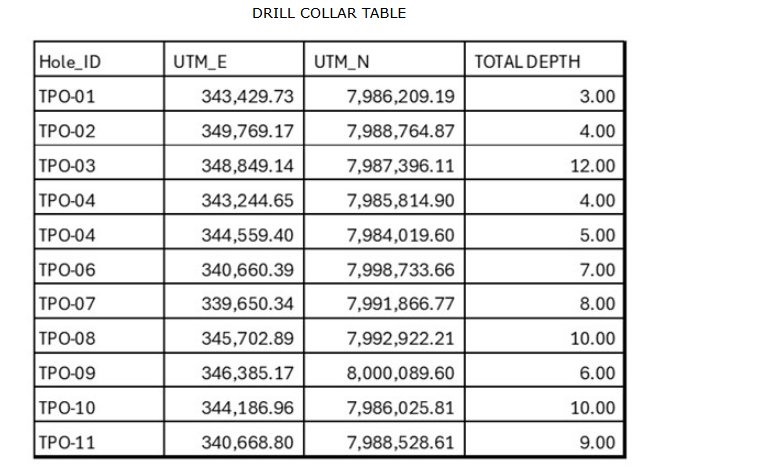Click the TPO-02 row label
771x473 pixels.
coord(66,131)
